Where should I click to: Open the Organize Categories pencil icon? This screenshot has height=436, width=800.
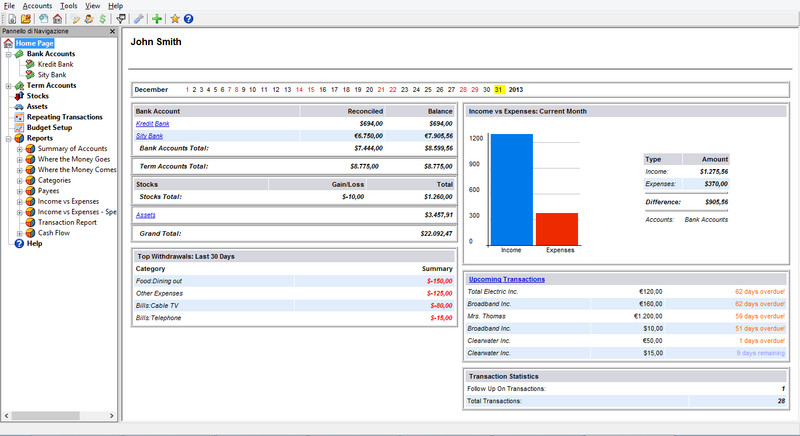click(x=76, y=19)
